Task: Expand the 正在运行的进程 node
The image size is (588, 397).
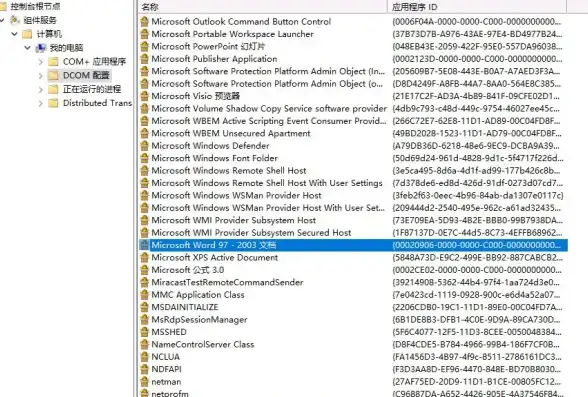Action: 40,89
